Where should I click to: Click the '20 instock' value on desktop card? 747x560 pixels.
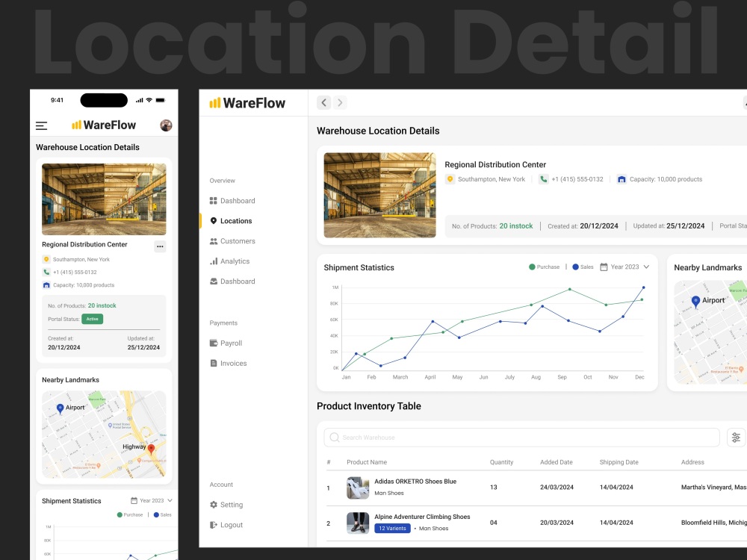[x=516, y=226]
